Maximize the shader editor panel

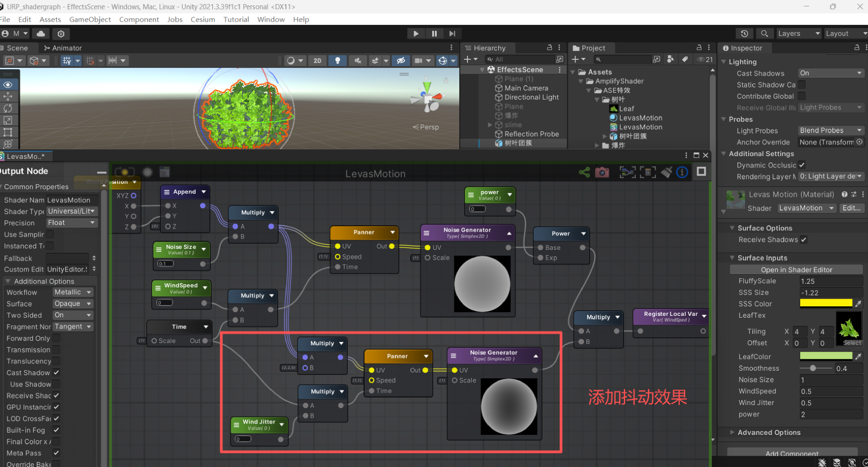[696, 155]
